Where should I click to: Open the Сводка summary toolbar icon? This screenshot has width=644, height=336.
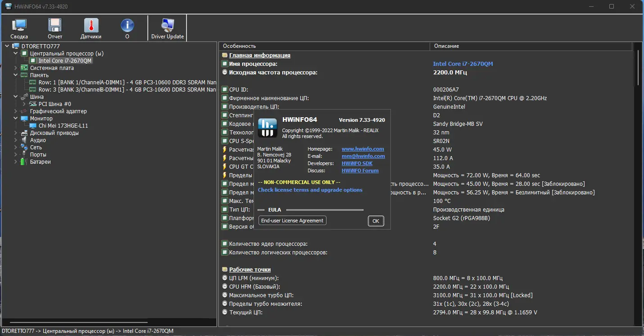point(19,28)
